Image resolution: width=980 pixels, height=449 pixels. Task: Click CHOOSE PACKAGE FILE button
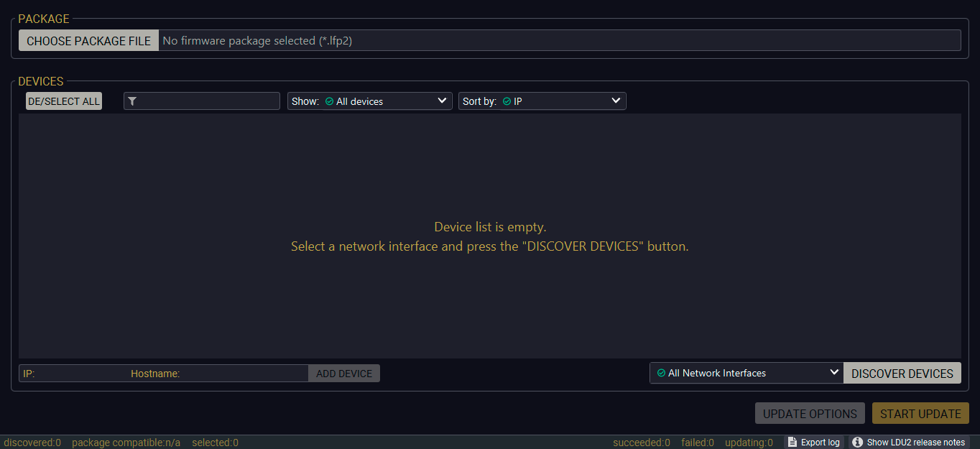(88, 41)
